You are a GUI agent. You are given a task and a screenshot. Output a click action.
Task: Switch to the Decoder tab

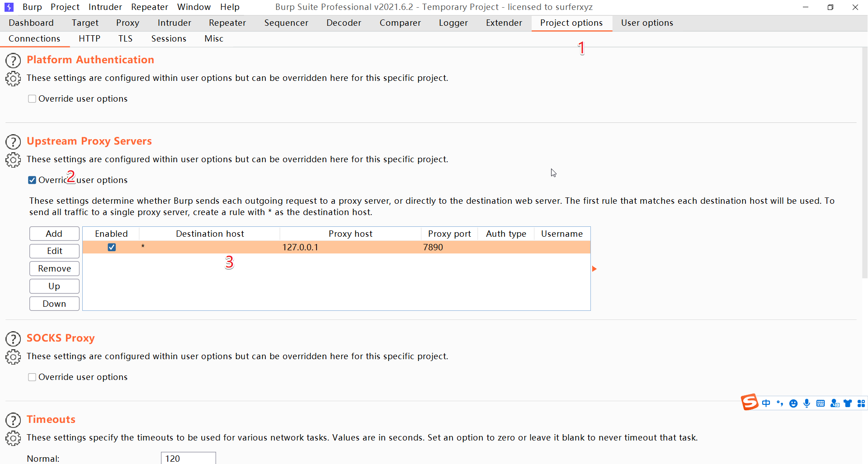(x=344, y=23)
